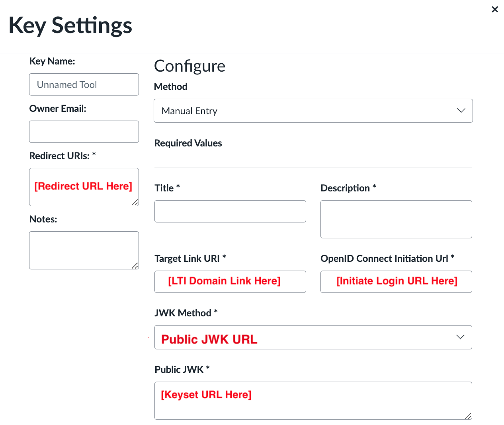This screenshot has width=504, height=425.
Task: Close the Key Settings dialog
Action: click(495, 9)
